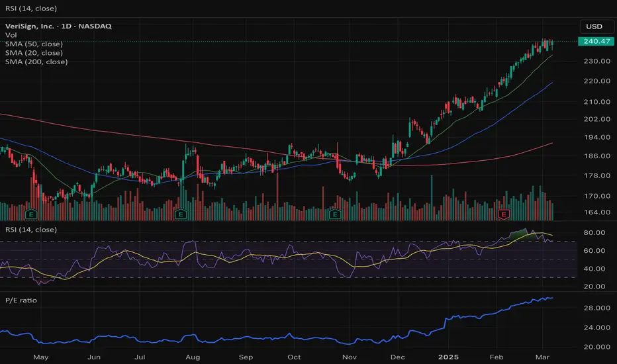Click the 20.000 P/E axis label
The height and width of the screenshot is (364, 617).
click(597, 347)
